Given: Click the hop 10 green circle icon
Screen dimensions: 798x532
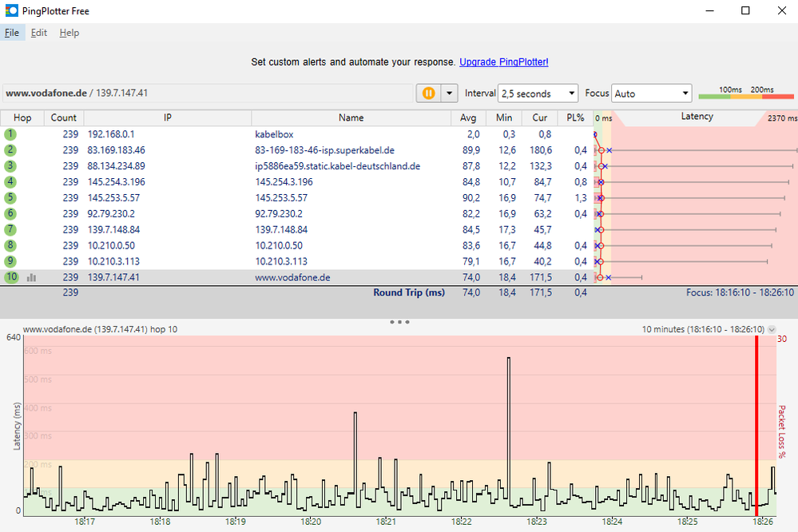Looking at the screenshot, I should click(11, 277).
